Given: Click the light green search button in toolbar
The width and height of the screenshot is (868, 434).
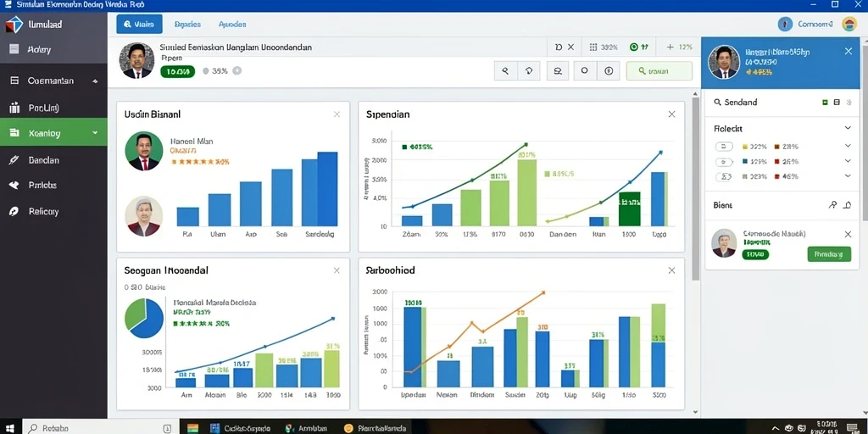Looking at the screenshot, I should point(659,71).
